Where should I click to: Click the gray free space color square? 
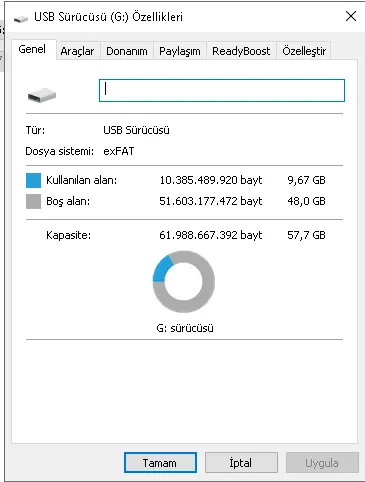[x=33, y=201]
